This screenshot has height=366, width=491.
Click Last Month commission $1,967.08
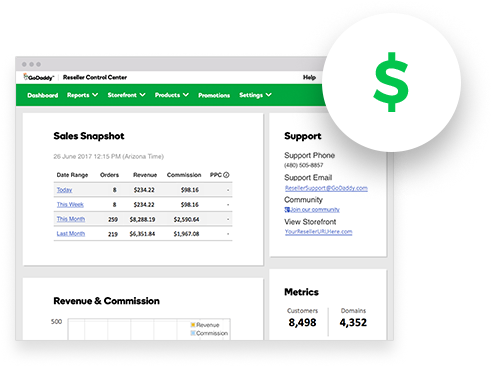tap(186, 234)
